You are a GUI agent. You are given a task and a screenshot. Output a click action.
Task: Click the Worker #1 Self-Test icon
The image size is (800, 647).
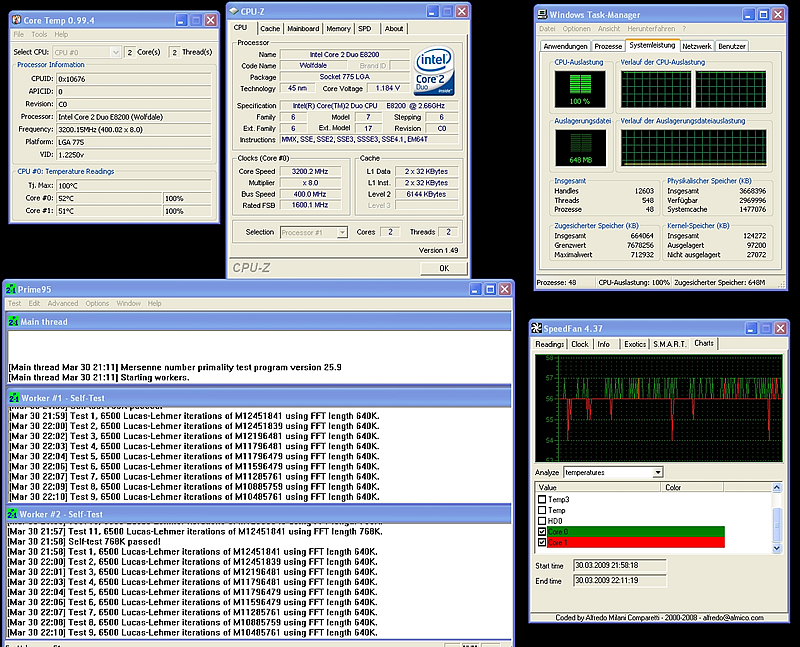(13, 397)
